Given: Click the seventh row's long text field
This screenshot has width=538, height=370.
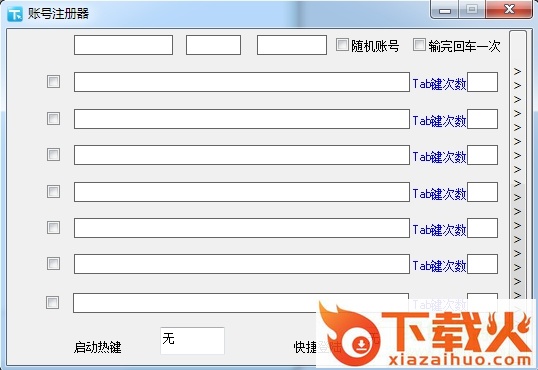Looking at the screenshot, I should coord(241,303).
